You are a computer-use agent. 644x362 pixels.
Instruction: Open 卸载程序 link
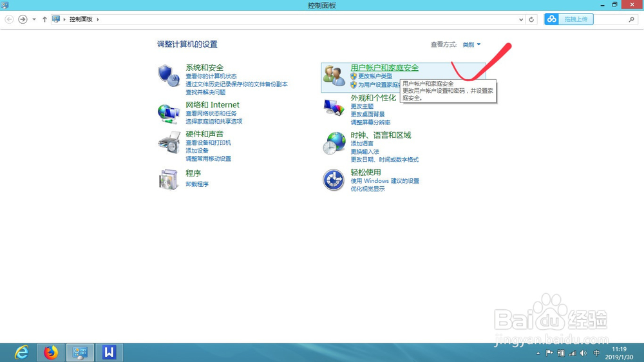coord(197,184)
